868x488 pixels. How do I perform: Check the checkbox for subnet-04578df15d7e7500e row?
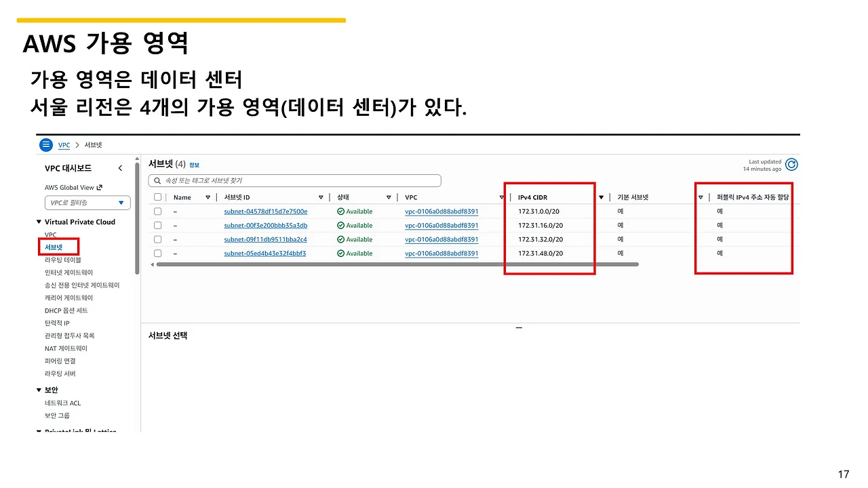(157, 211)
